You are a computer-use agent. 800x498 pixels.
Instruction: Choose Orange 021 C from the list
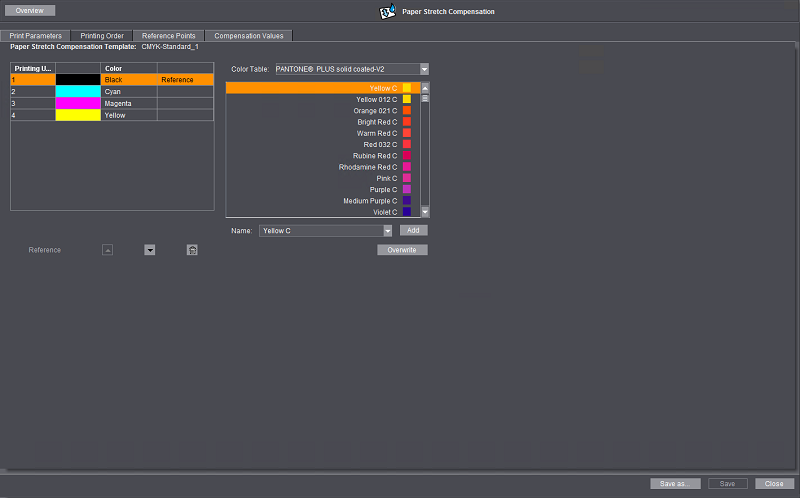376,111
